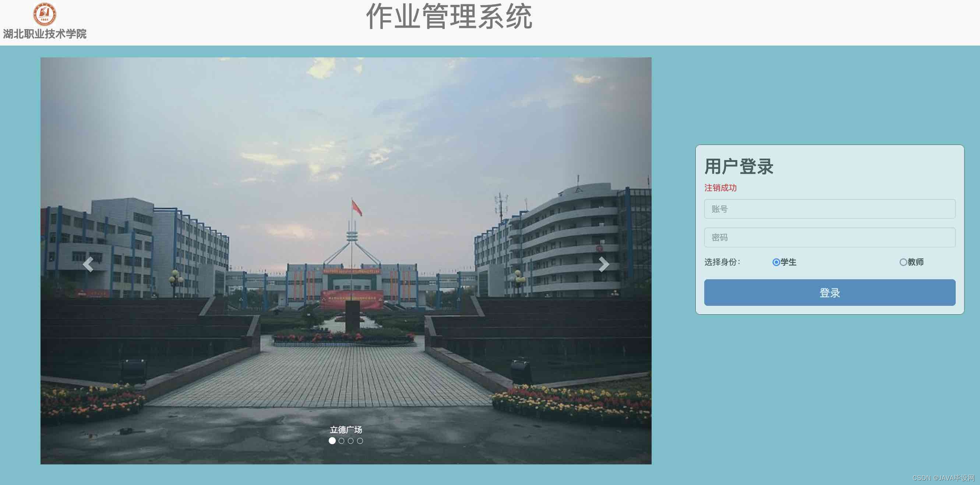980x485 pixels.
Task: Advance to the next carousel slide arrow
Action: coord(604,264)
